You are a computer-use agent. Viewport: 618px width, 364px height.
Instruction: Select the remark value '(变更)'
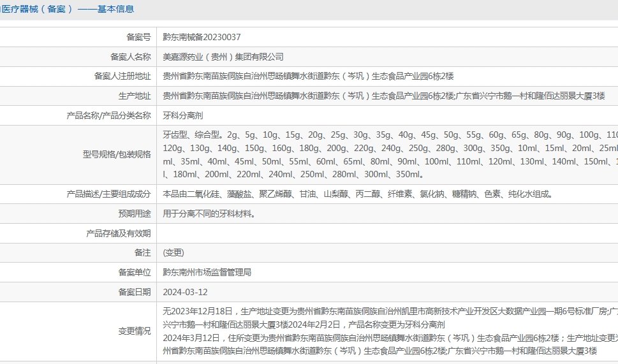click(x=173, y=252)
